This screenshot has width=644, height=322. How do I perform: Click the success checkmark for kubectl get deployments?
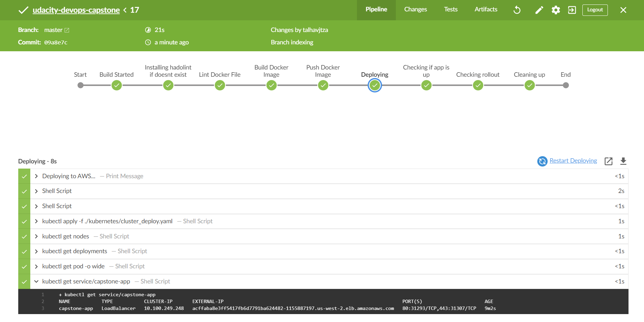tap(24, 251)
